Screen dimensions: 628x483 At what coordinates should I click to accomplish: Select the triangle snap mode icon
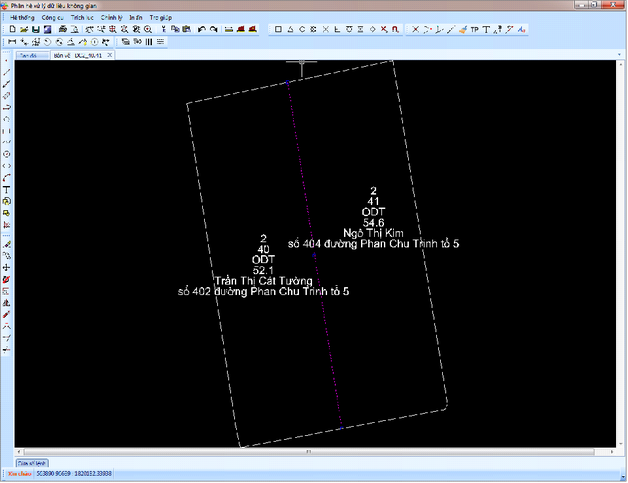[x=290, y=30]
